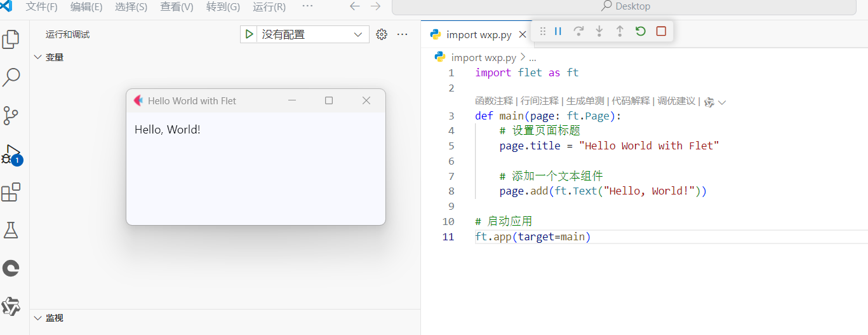Open more actions in the Run and Debug panel

click(402, 34)
